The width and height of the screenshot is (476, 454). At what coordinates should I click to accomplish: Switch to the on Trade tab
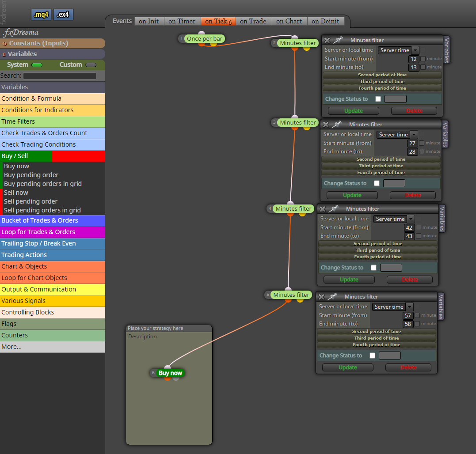[x=253, y=21]
